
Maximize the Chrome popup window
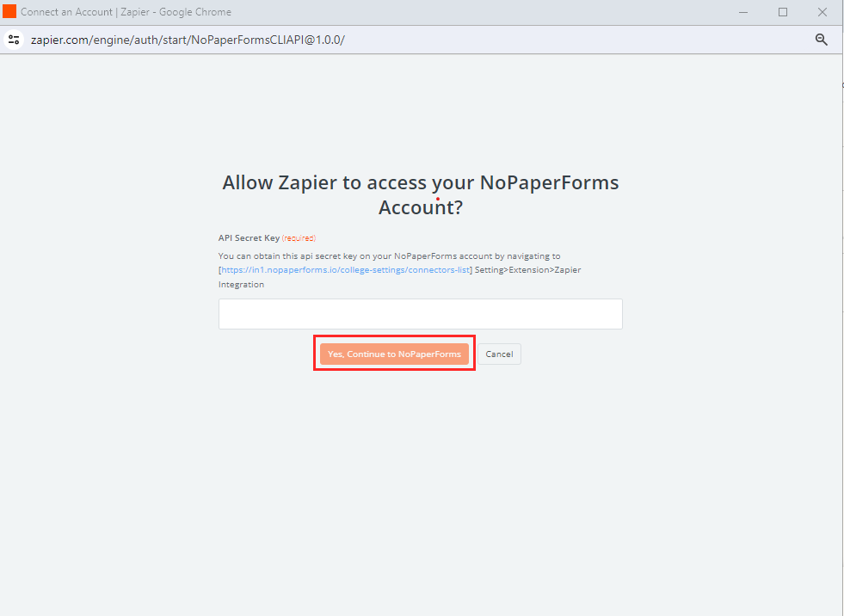(x=783, y=12)
